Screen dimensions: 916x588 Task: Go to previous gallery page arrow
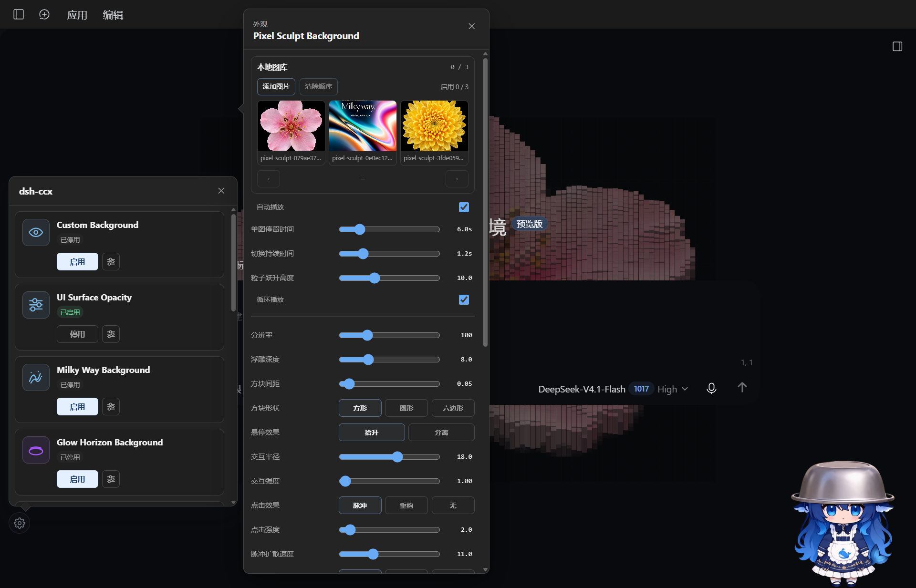(269, 179)
